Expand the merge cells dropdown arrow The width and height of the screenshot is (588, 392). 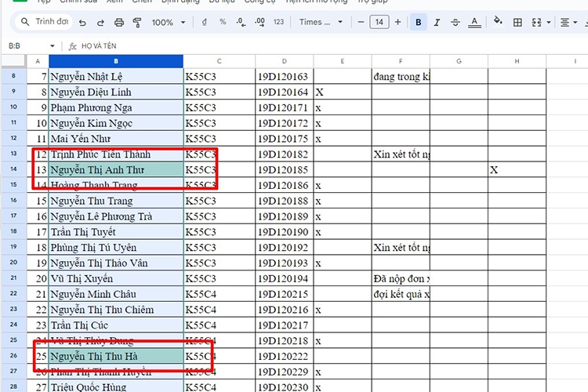point(549,23)
